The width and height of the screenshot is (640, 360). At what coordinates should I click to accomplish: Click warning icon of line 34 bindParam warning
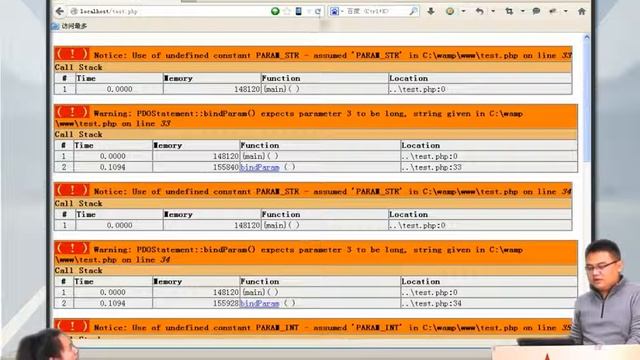pyautogui.click(x=72, y=248)
